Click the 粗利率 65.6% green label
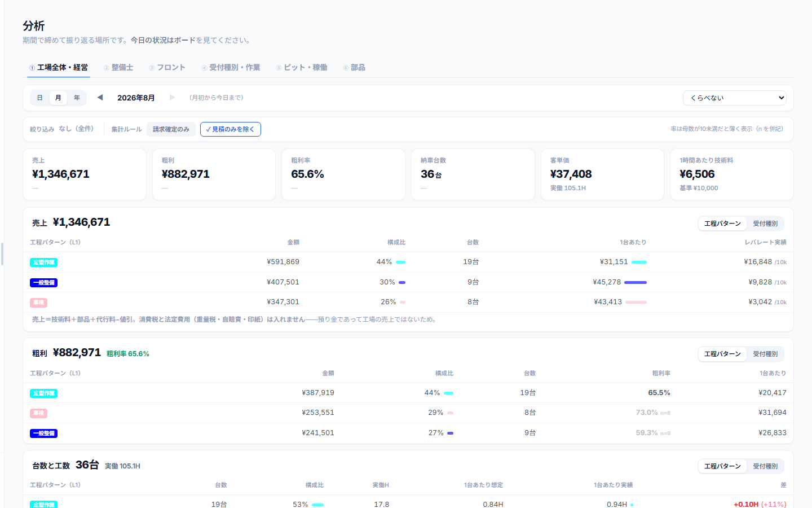 [128, 354]
